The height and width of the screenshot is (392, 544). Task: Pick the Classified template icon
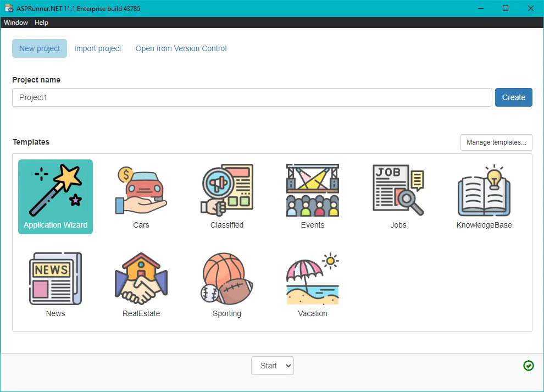coord(227,190)
